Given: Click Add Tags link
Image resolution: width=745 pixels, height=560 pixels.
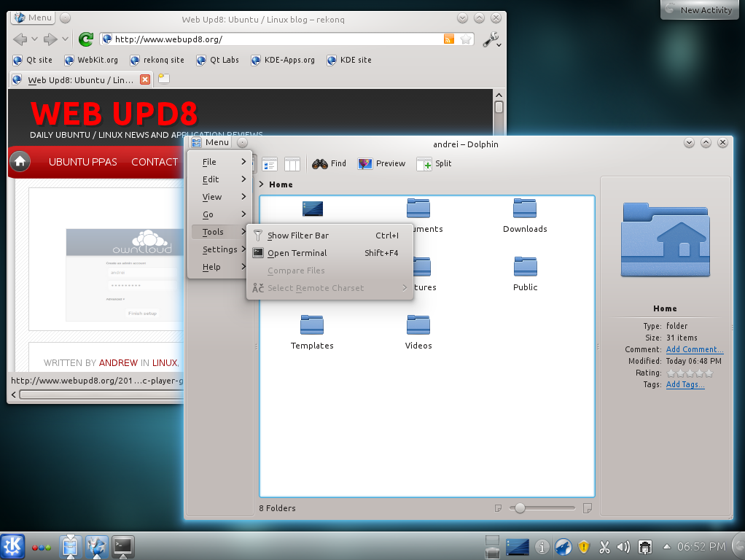Looking at the screenshot, I should [684, 384].
